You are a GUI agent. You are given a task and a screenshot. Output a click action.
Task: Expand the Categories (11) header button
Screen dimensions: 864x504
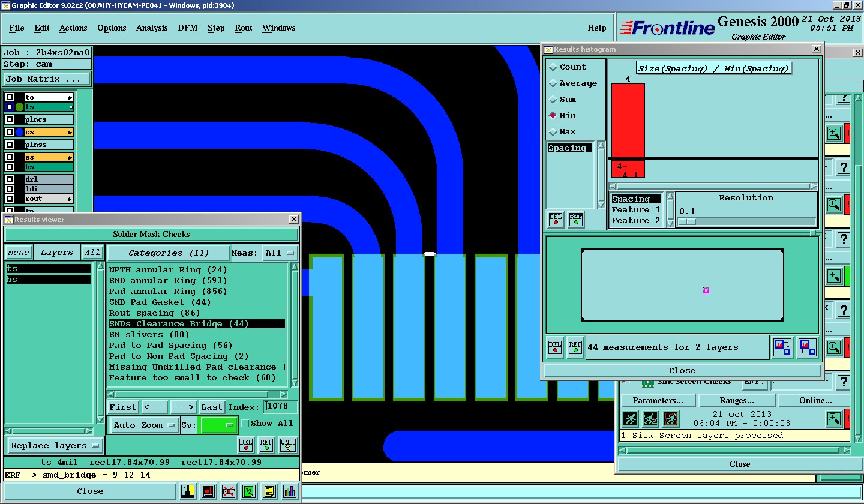(x=169, y=253)
